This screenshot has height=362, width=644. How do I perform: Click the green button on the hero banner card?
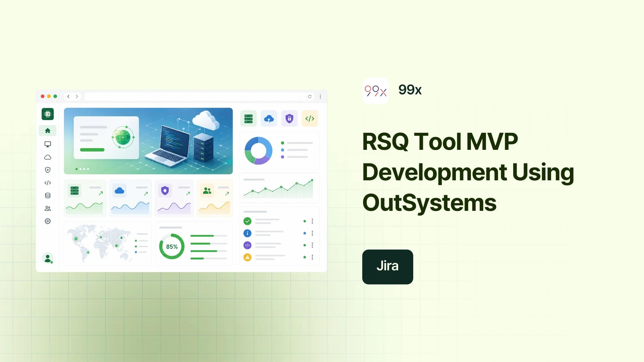(x=92, y=150)
